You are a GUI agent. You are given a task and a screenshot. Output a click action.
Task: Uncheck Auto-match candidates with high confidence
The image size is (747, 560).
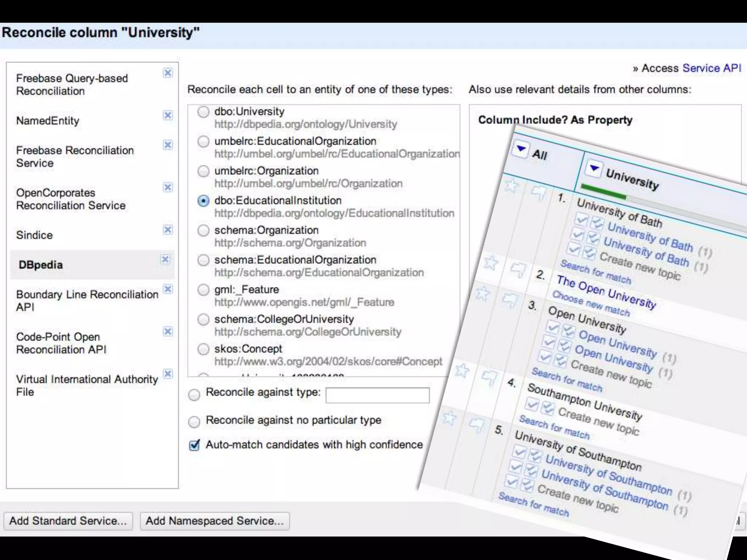click(x=194, y=445)
